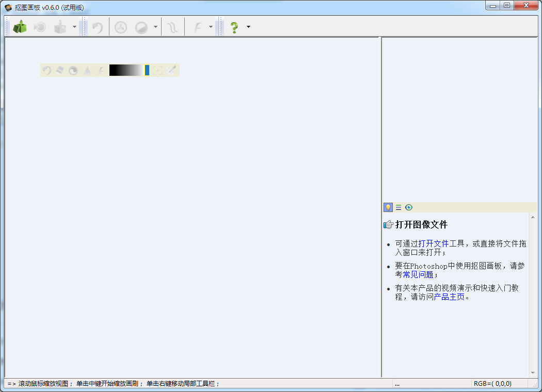Maximize the 抠图画板 window

(x=507, y=6)
